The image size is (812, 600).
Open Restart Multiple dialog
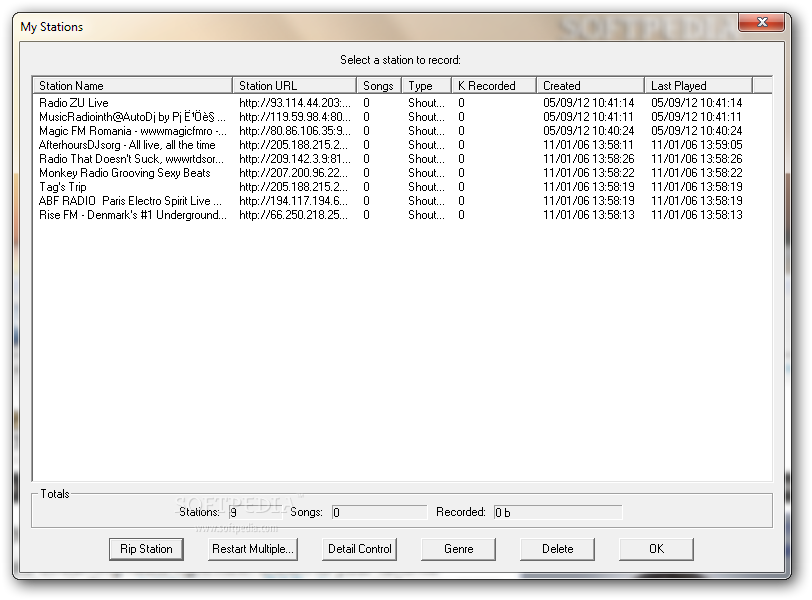tap(253, 549)
